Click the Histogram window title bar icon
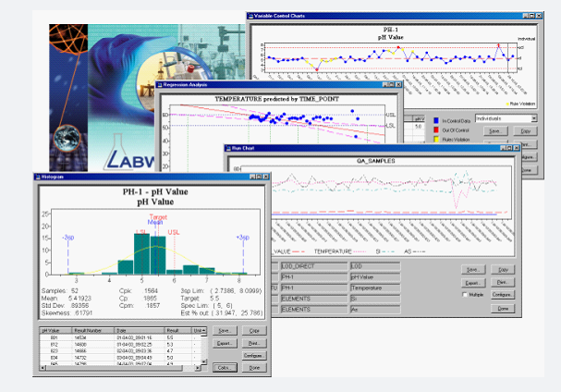 tap(38, 177)
